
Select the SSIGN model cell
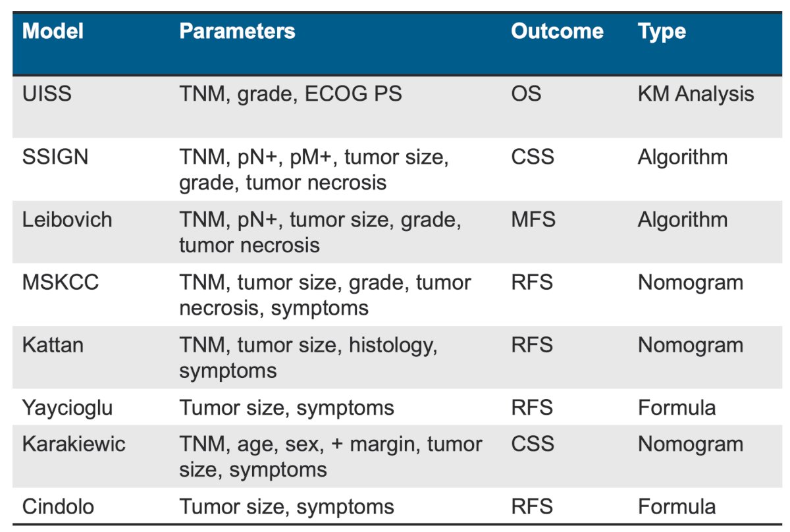coord(54,157)
